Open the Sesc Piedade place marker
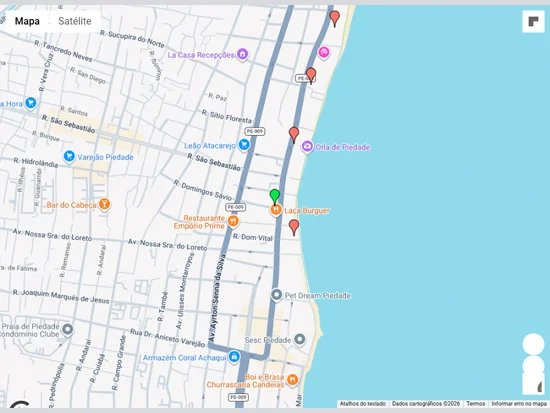 click(x=300, y=339)
